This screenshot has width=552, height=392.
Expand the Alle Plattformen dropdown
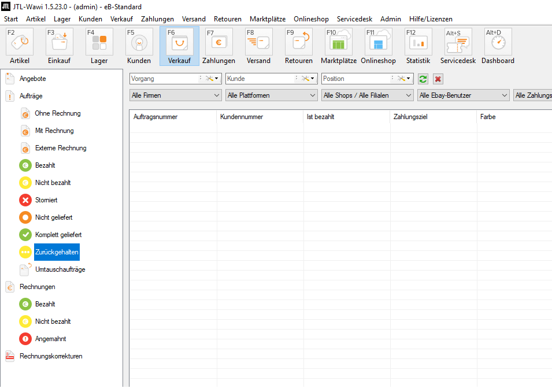point(271,95)
